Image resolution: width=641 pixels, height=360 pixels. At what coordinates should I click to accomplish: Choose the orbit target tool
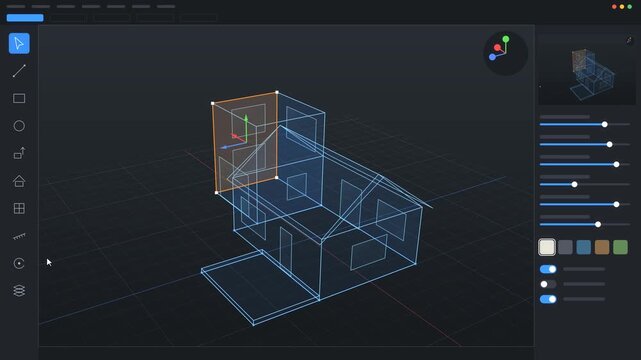(x=19, y=264)
